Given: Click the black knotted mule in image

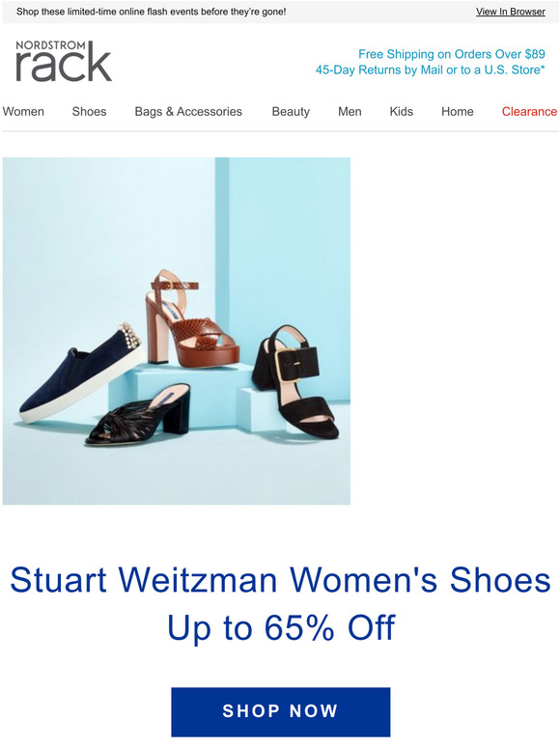Looking at the screenshot, I should pyautogui.click(x=138, y=413).
